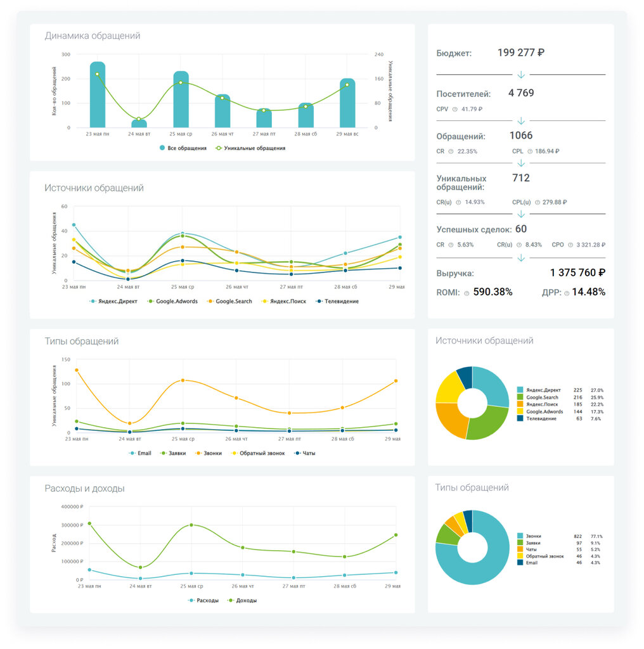This screenshot has width=644, height=649.
Task: Click the 26 мая чт bar
Action: 222,111
